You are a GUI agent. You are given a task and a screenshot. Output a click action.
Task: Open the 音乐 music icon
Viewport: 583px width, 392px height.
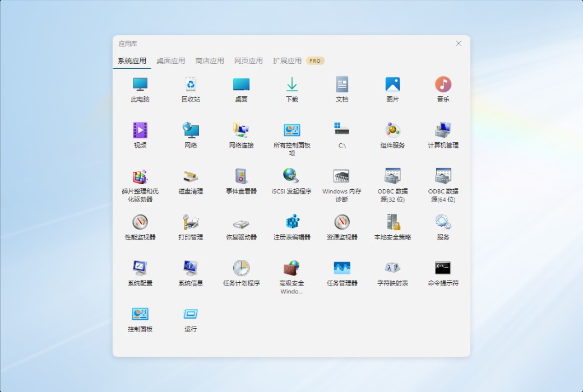tap(443, 85)
